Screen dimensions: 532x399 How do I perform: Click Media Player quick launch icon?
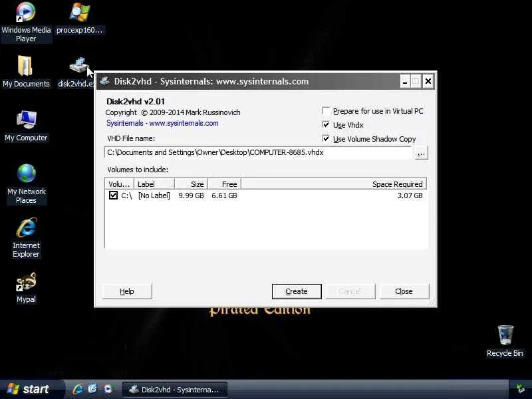coord(108,389)
